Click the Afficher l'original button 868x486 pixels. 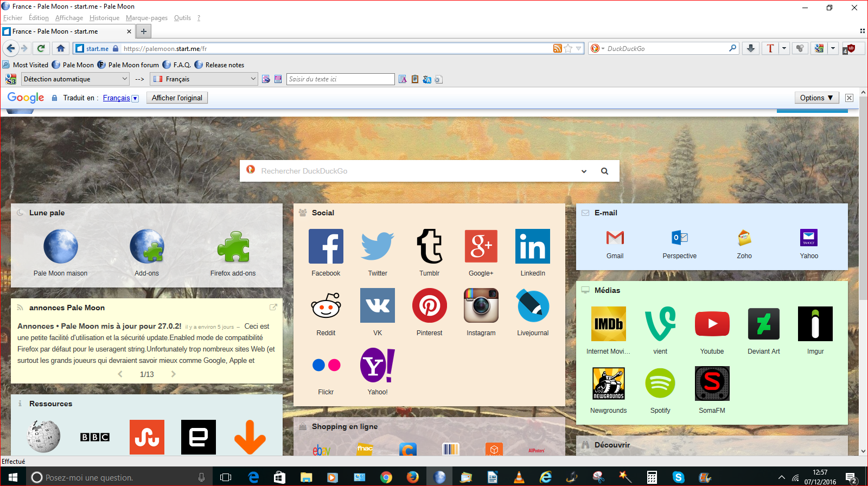click(x=177, y=98)
